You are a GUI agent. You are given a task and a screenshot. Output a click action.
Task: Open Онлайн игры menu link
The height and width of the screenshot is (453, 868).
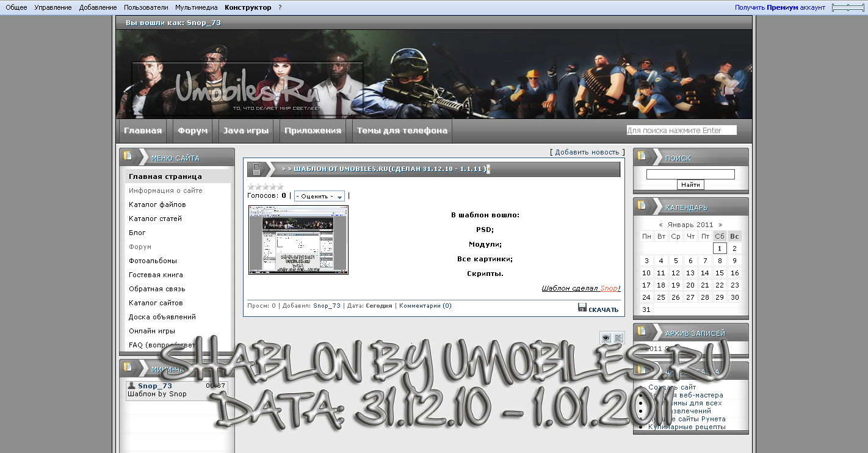pyautogui.click(x=151, y=331)
